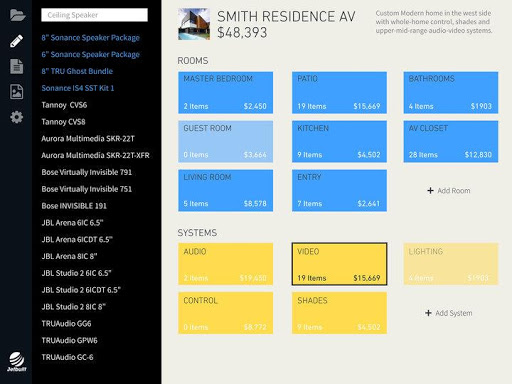Open the document page icon

(x=16, y=66)
